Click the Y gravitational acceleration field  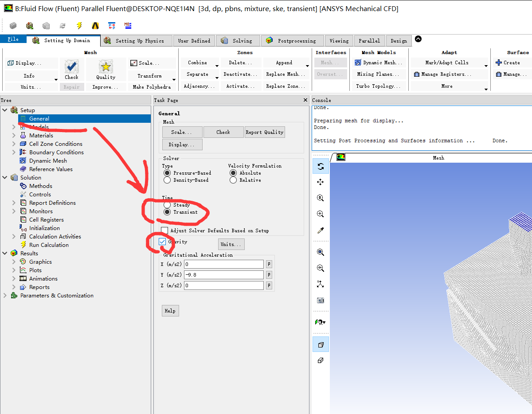224,275
